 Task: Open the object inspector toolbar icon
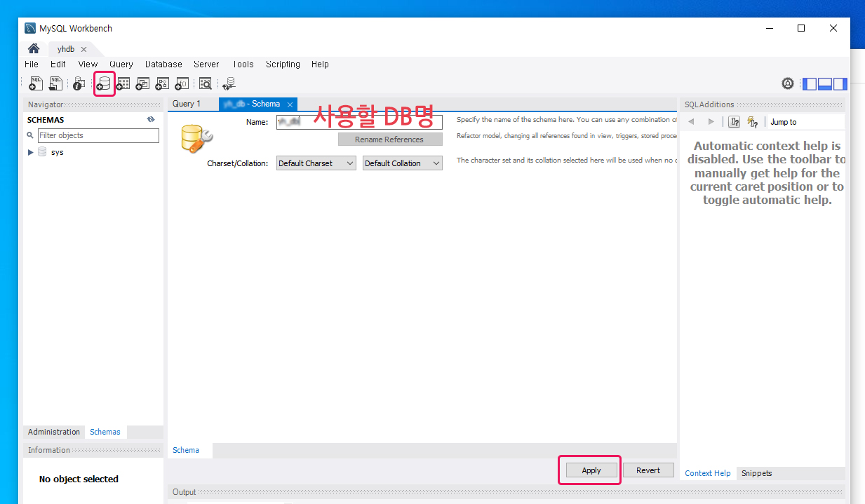point(79,84)
